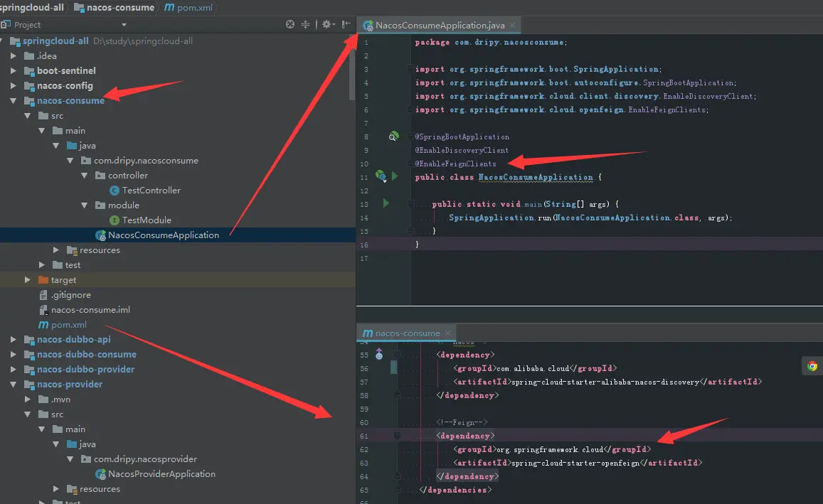Select com.dripy.nacosconsume package
Image resolution: width=823 pixels, height=504 pixels.
point(146,161)
